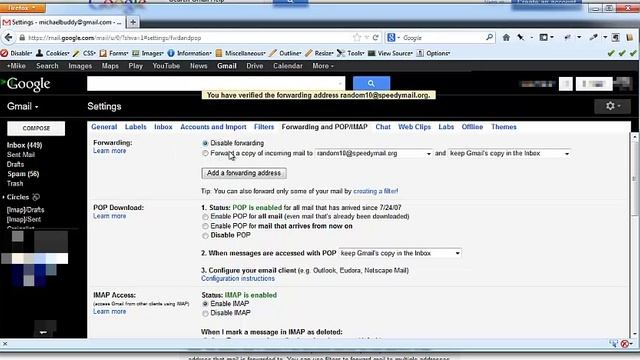Click Learn more under Forwarding
The height and width of the screenshot is (360, 640).
109,151
